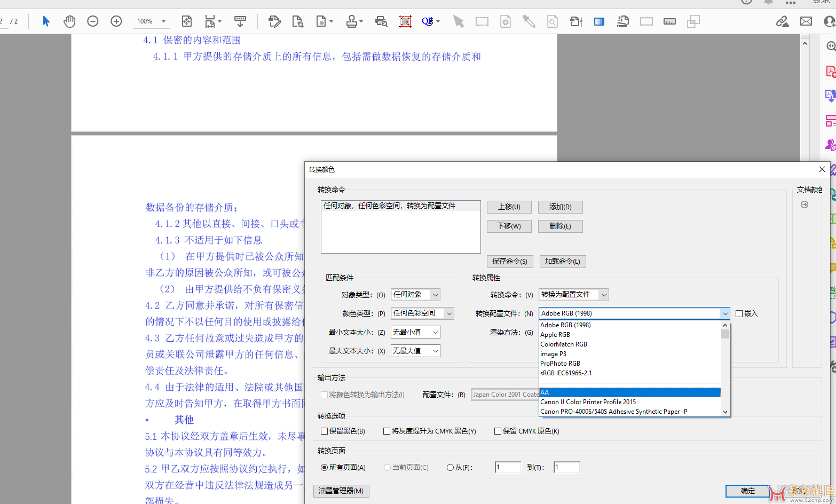Expand the 颜色类型 dropdown
Image resolution: width=836 pixels, height=504 pixels.
(422, 313)
